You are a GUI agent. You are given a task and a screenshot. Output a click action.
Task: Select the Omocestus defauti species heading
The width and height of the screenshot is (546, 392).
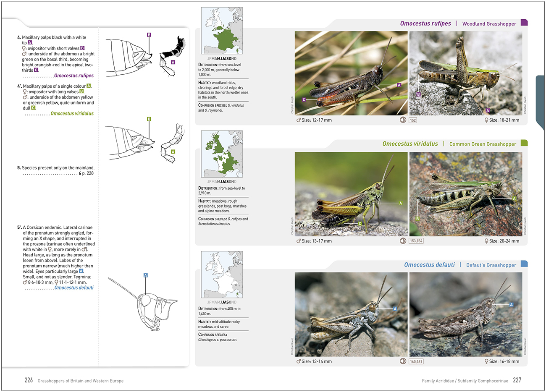point(429,265)
